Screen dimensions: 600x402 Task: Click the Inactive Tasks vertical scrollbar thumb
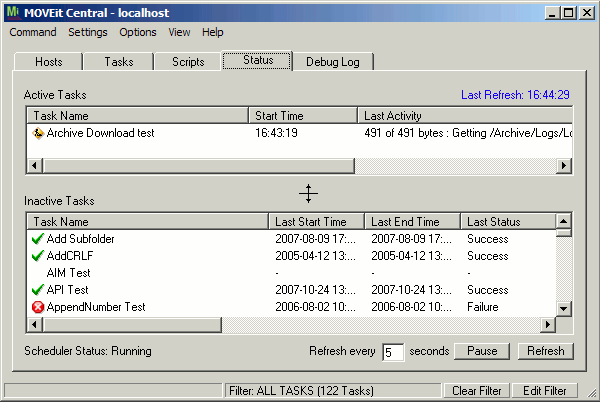point(563,233)
